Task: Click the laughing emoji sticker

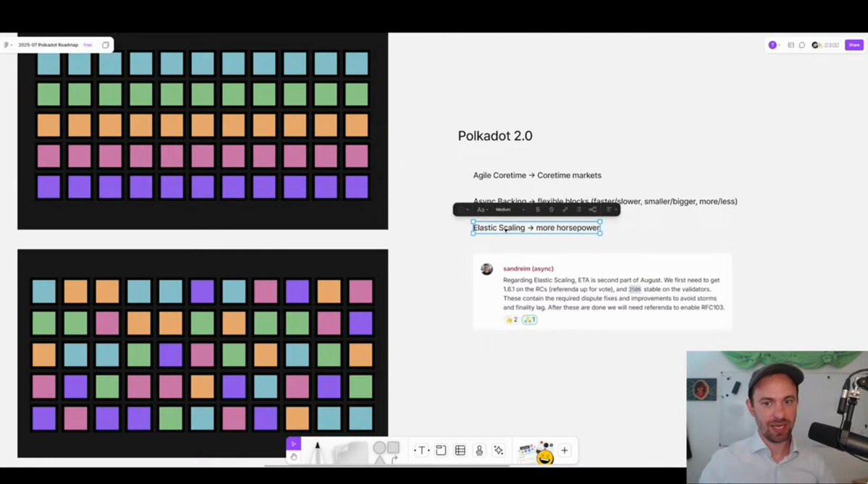Action: click(x=545, y=457)
